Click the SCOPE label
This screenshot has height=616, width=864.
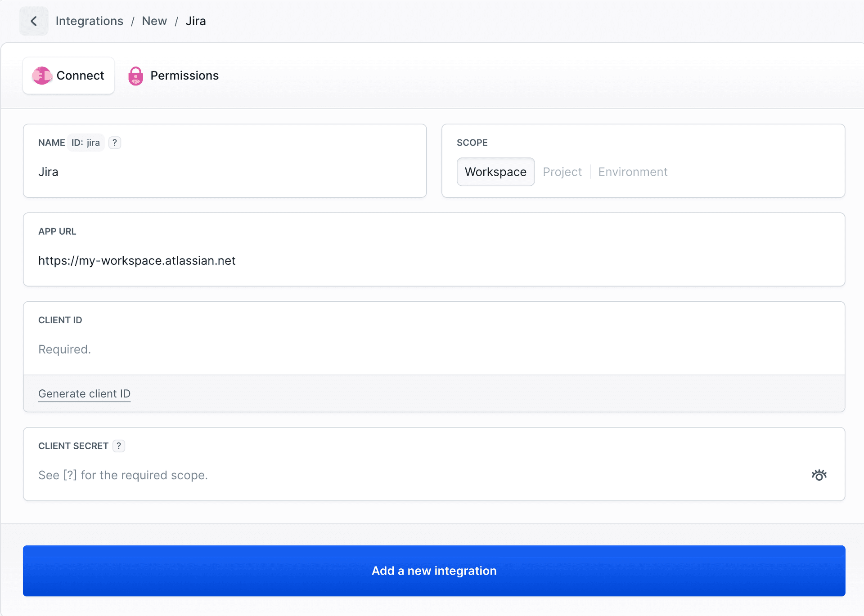pyautogui.click(x=472, y=143)
